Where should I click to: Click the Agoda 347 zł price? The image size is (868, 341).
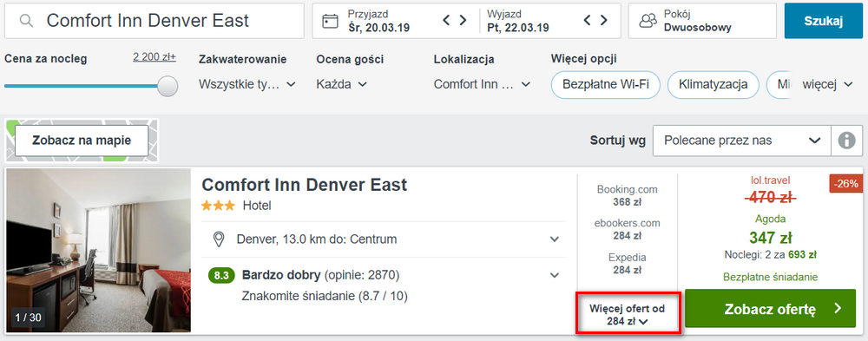click(x=771, y=238)
